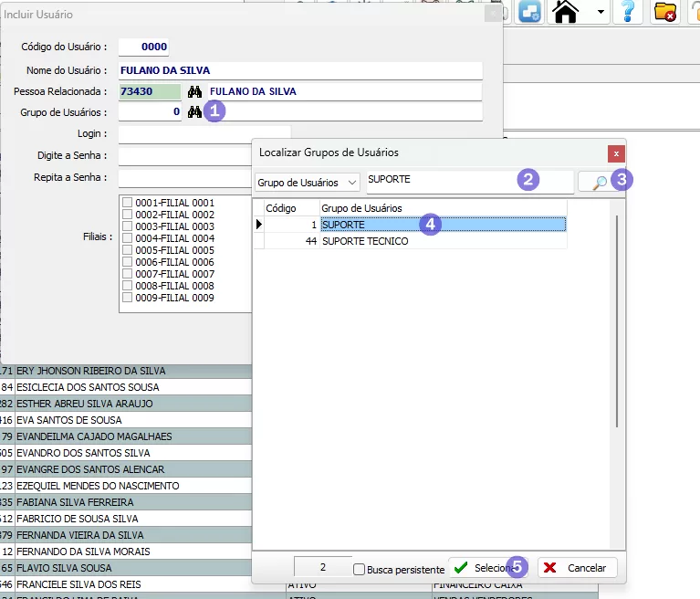Click the blue window settings toolbar icon

click(530, 12)
